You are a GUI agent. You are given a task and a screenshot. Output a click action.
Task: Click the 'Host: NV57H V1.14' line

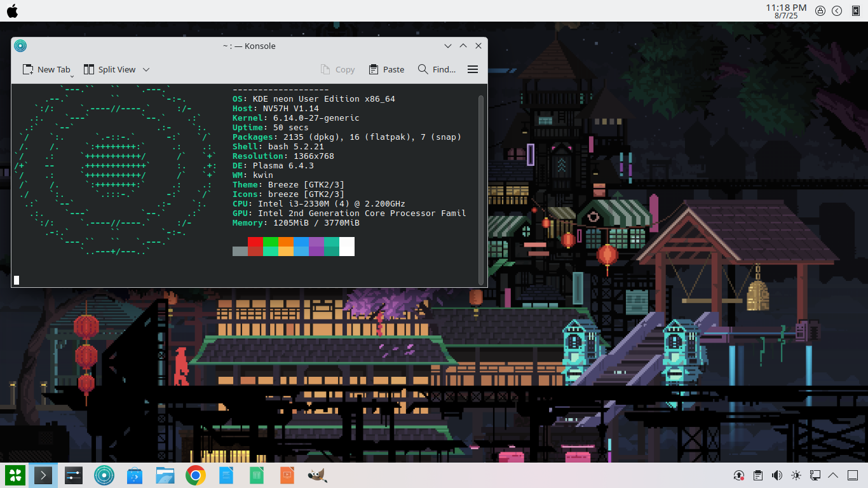click(276, 109)
